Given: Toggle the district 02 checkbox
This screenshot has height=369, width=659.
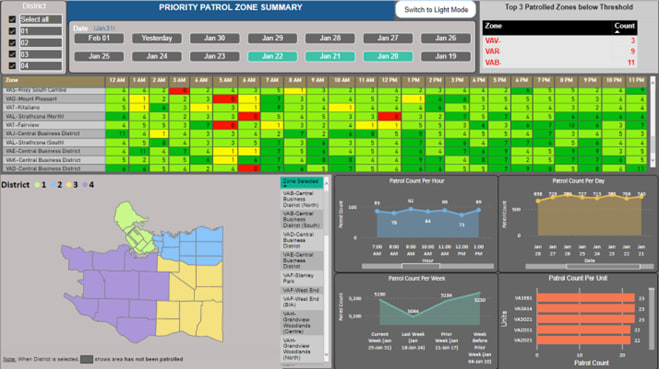Looking at the screenshot, I should click(12, 43).
